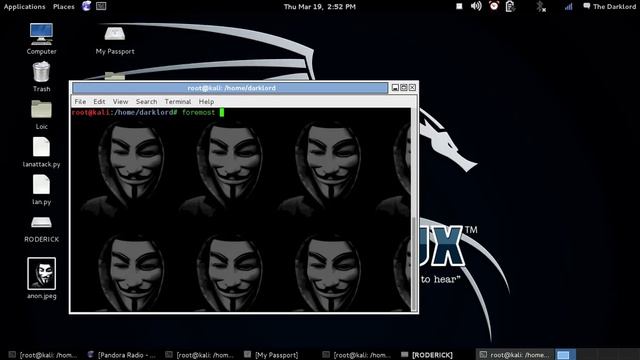Launch terminal from top panel icon

tap(101, 6)
